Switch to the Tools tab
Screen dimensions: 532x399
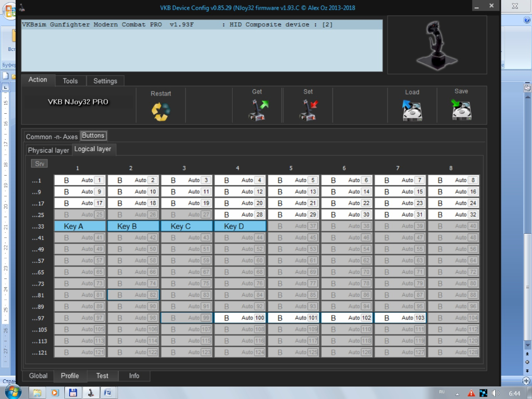click(70, 81)
